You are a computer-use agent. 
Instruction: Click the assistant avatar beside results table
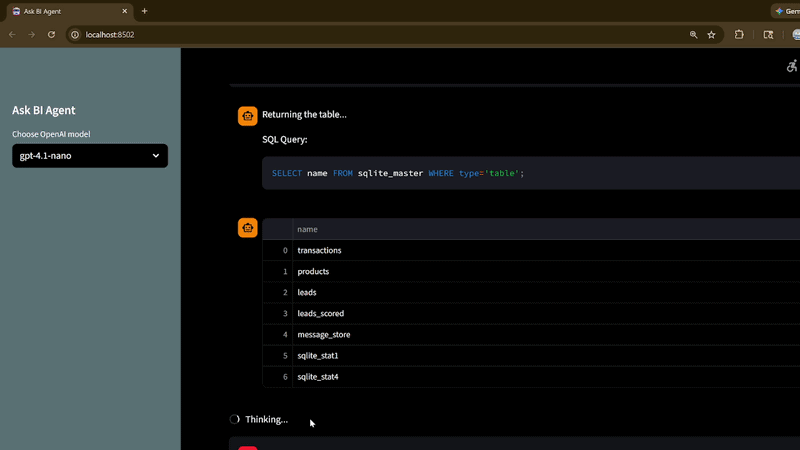coord(247,228)
